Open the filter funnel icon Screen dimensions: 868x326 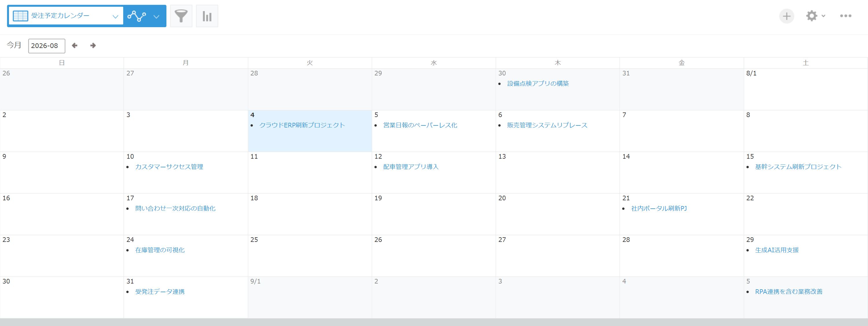click(x=181, y=16)
